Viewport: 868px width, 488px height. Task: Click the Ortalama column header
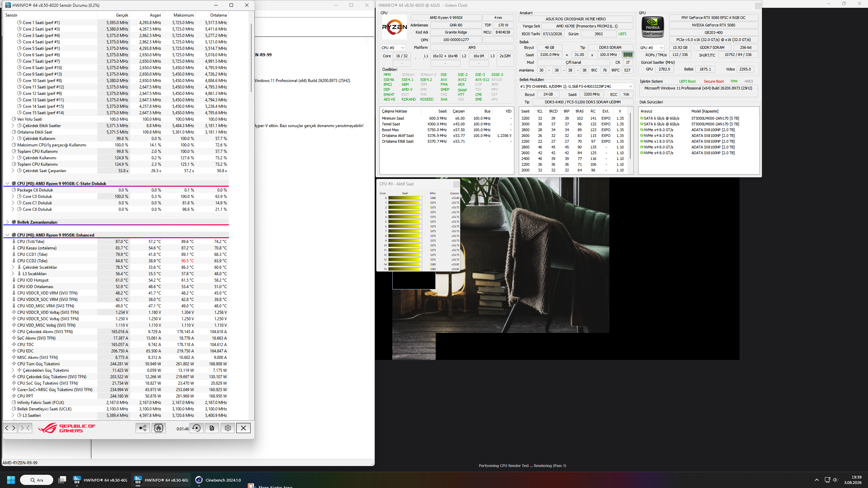point(212,15)
